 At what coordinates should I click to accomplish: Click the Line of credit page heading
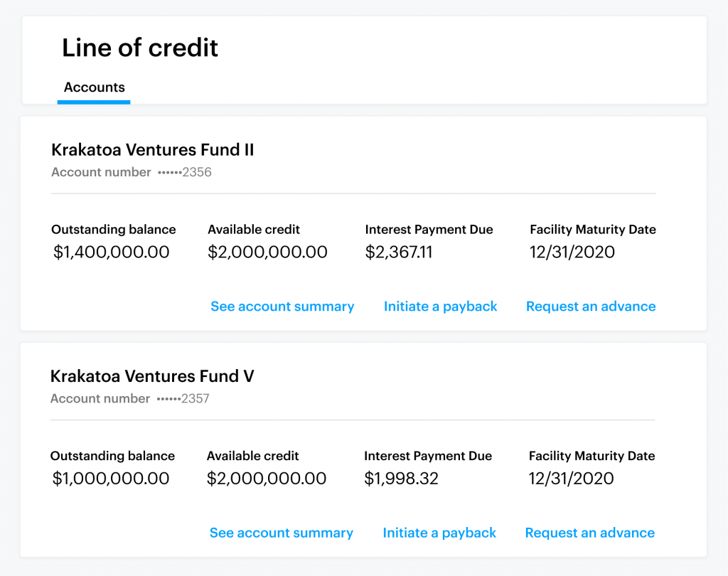click(x=140, y=48)
